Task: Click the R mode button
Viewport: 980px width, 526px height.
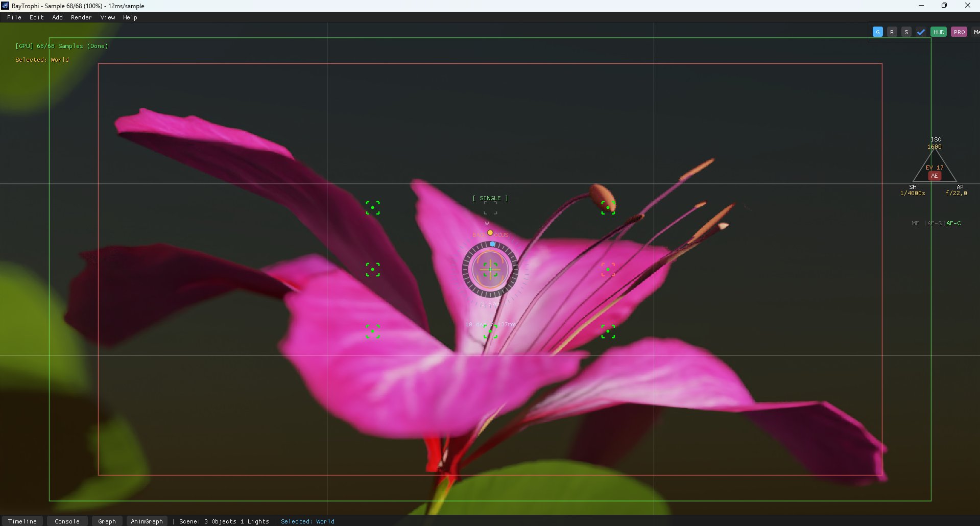Action: [x=892, y=32]
